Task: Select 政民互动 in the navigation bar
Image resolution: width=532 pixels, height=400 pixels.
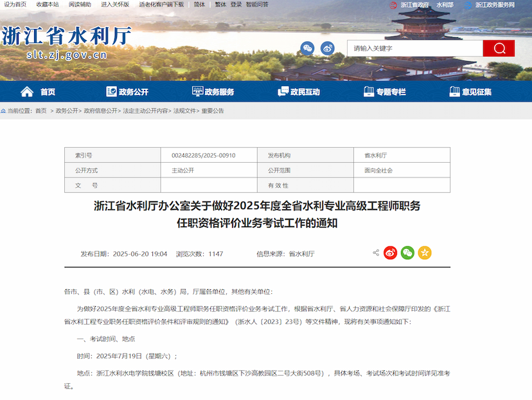Action: 298,92
